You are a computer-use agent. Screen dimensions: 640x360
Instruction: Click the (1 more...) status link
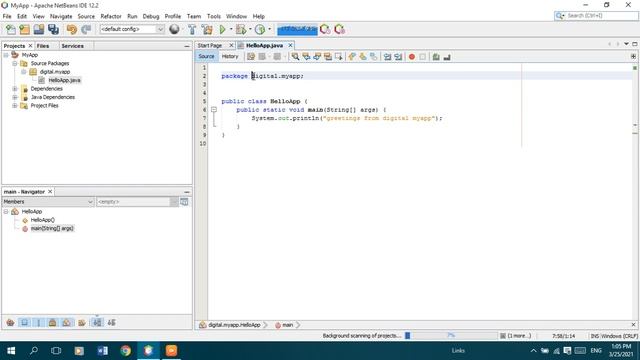[519, 336]
